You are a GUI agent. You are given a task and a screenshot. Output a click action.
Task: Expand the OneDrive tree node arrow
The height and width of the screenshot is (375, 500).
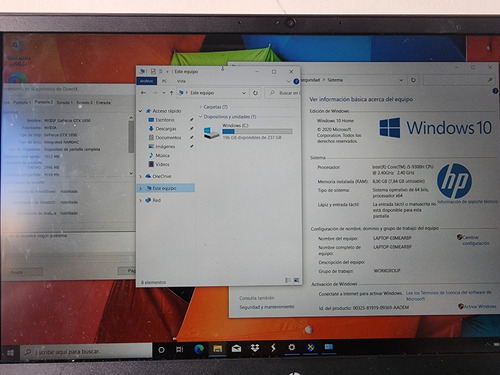pyautogui.click(x=140, y=176)
